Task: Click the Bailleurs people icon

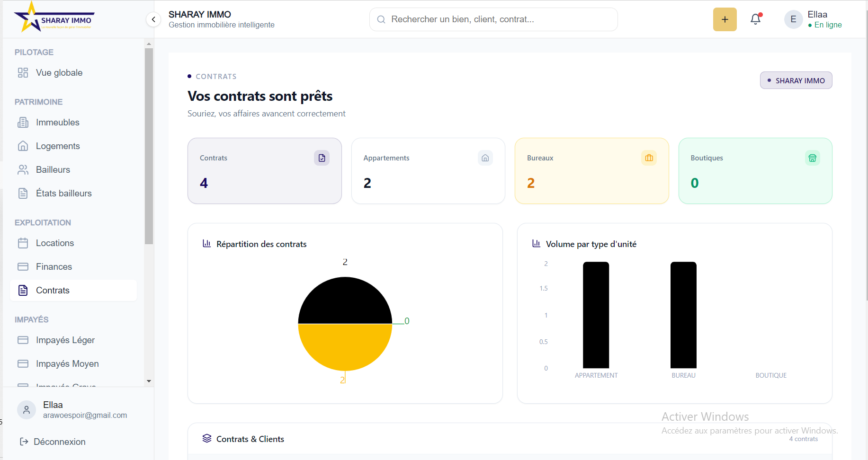Action: point(23,170)
